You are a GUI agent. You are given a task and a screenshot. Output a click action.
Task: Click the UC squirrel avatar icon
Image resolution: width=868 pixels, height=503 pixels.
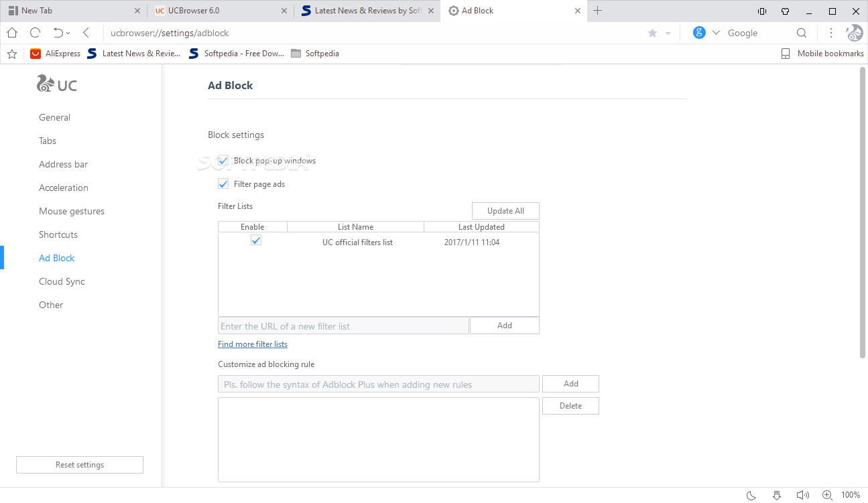tap(854, 33)
